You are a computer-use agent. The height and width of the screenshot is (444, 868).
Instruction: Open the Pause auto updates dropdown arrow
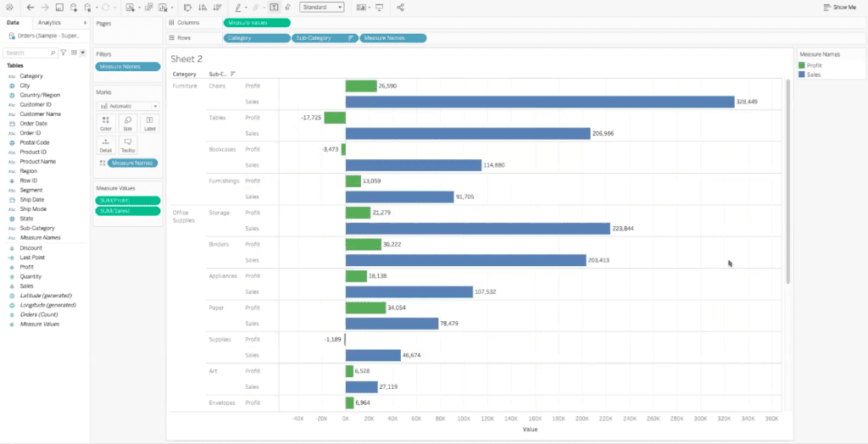(x=97, y=8)
